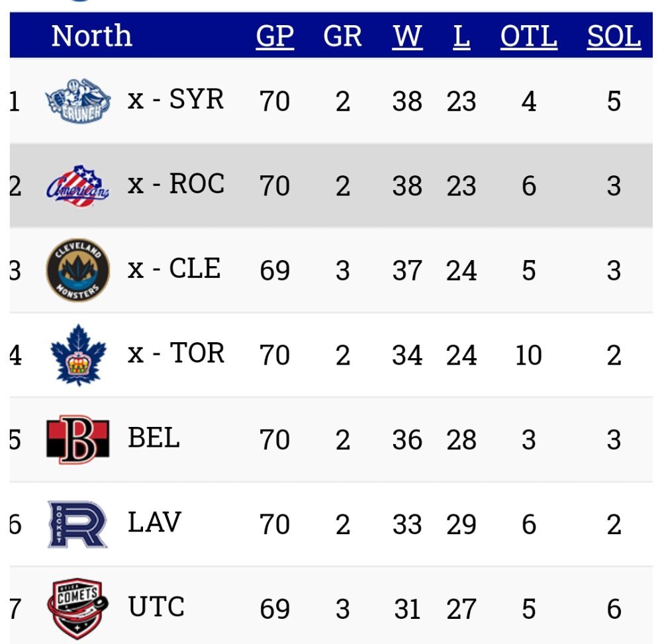
Task: Select the x - CLE team name
Action: 174,269
